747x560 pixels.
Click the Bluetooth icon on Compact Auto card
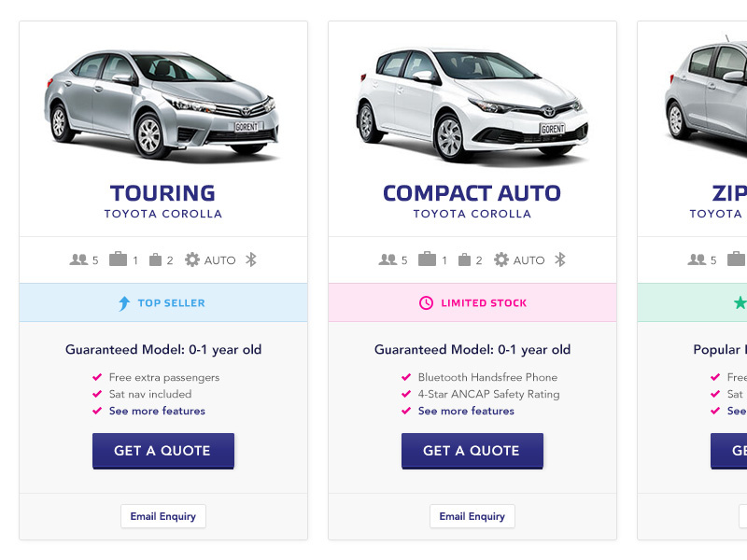pyautogui.click(x=560, y=259)
